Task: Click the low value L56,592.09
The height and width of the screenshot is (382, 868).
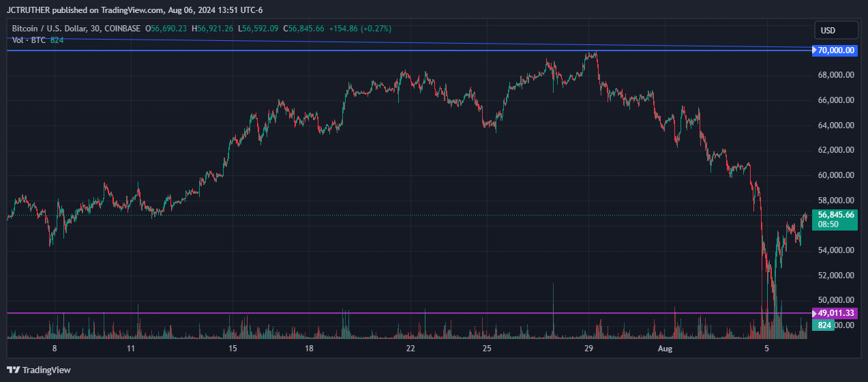Action: pos(258,29)
